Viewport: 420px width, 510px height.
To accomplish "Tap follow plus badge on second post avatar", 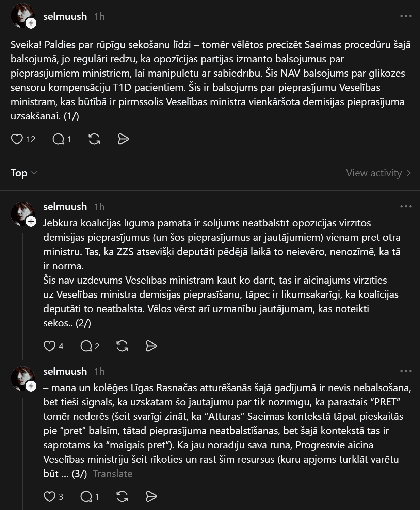I will tap(31, 221).
